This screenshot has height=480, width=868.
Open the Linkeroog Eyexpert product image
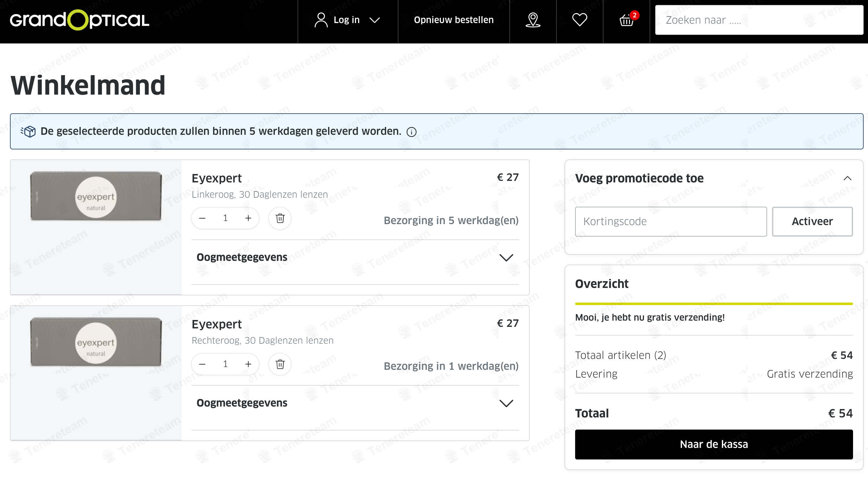click(x=96, y=196)
